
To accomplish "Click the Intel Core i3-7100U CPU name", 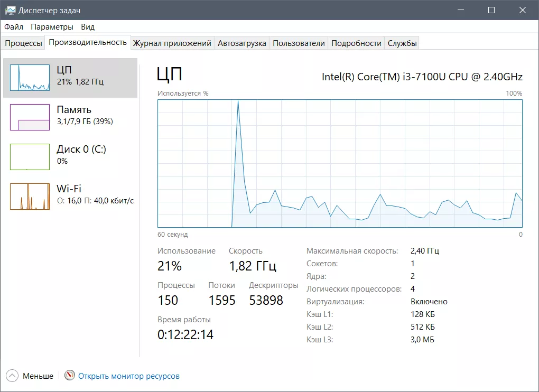I will click(422, 77).
